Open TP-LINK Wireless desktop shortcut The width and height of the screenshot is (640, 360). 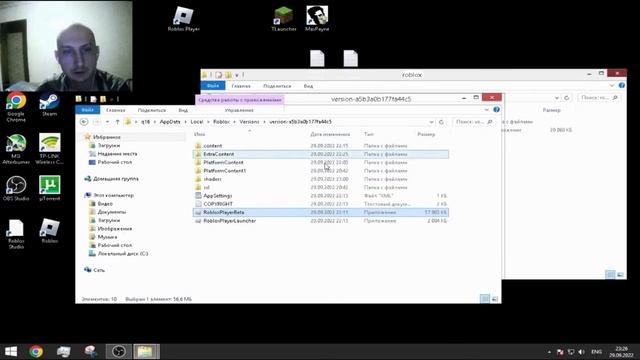(x=49, y=149)
